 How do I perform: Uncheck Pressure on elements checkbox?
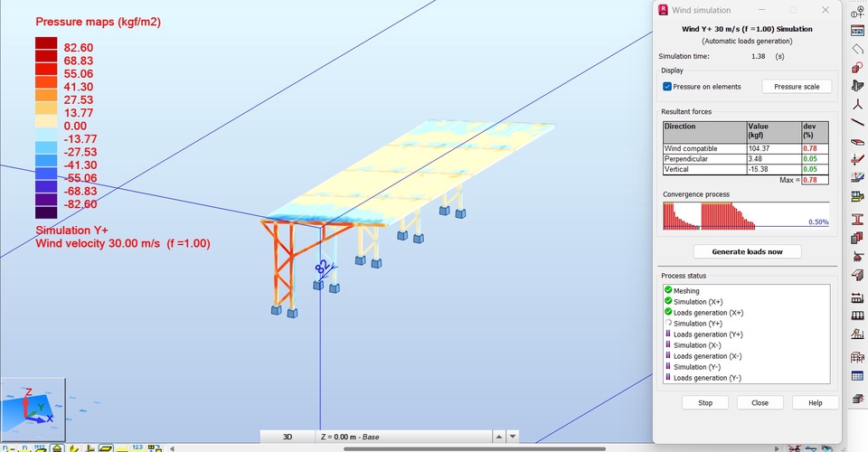click(x=667, y=87)
